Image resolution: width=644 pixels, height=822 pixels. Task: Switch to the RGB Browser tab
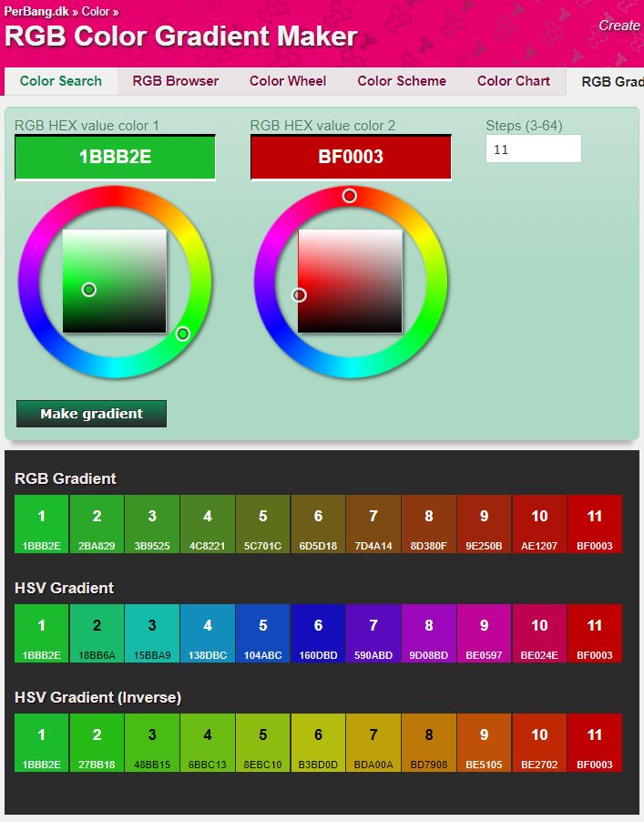(175, 81)
